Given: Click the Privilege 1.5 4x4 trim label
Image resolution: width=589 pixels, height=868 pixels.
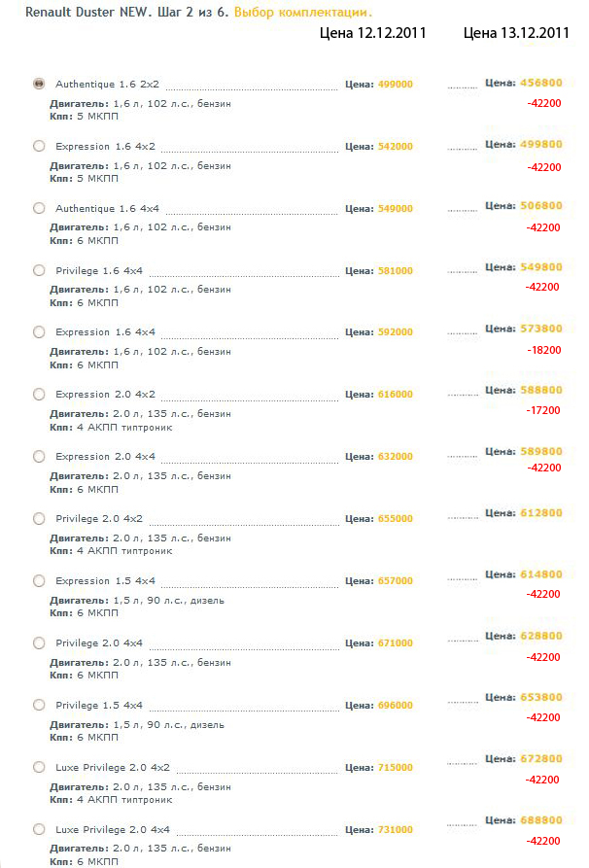Looking at the screenshot, I should click(99, 706).
